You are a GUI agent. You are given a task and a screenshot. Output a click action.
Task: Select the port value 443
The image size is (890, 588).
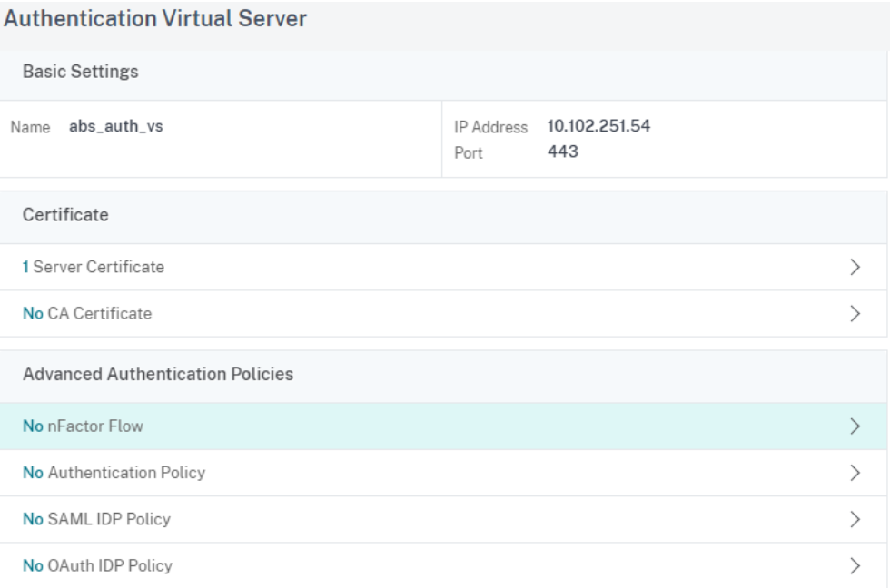pos(562,152)
